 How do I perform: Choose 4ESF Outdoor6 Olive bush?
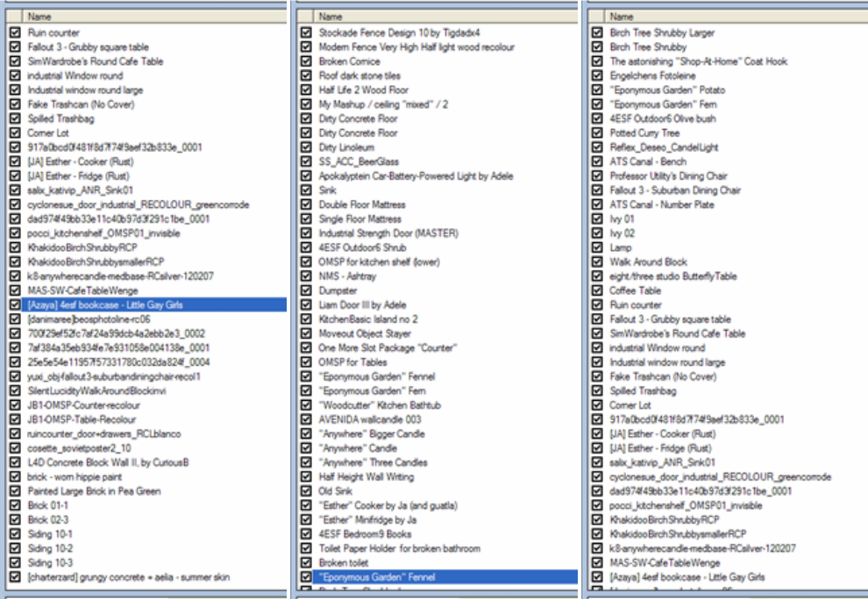click(663, 118)
